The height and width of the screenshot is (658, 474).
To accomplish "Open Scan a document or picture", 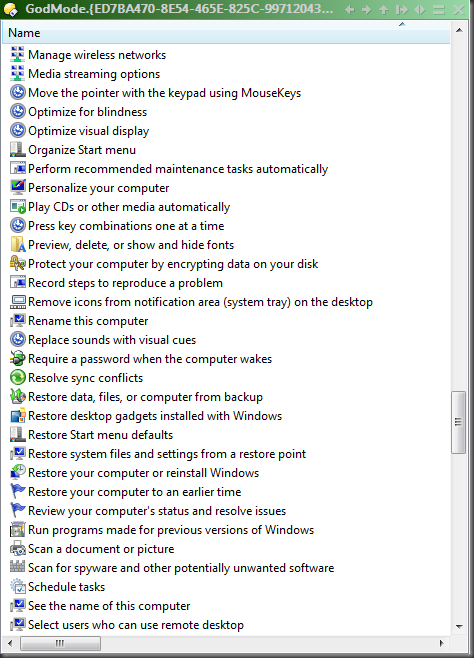I will (101, 549).
